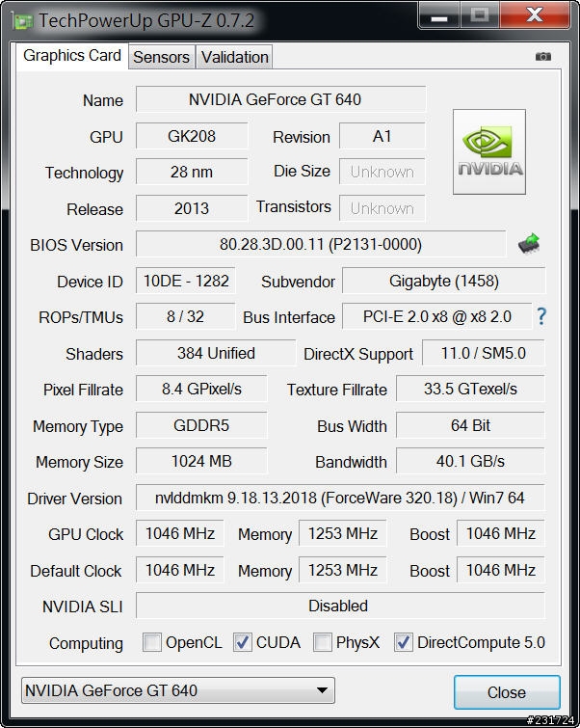Viewport: 580px width, 728px height.
Task: Click the Bus Interface question mark icon
Action: tap(541, 316)
